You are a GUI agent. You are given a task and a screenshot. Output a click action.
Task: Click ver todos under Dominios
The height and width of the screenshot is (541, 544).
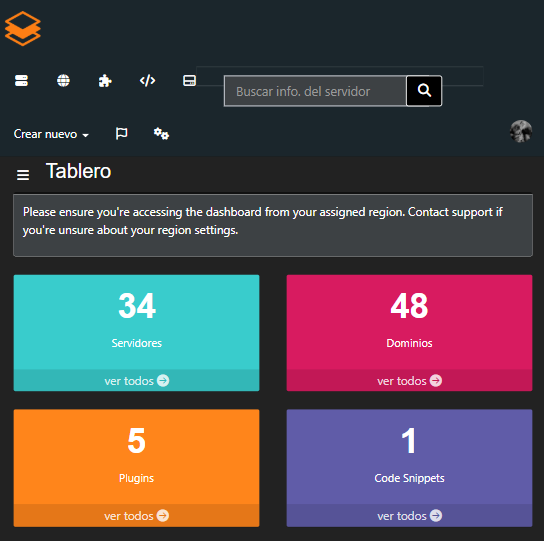coord(409,381)
